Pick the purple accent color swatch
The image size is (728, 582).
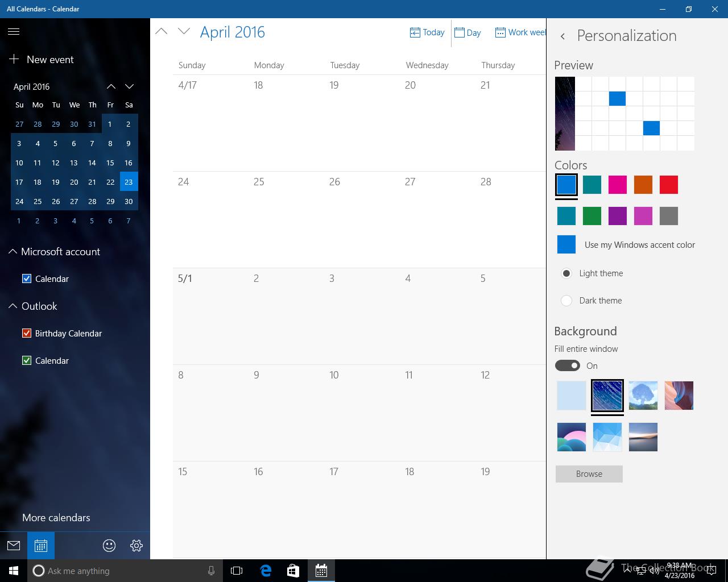(x=618, y=216)
